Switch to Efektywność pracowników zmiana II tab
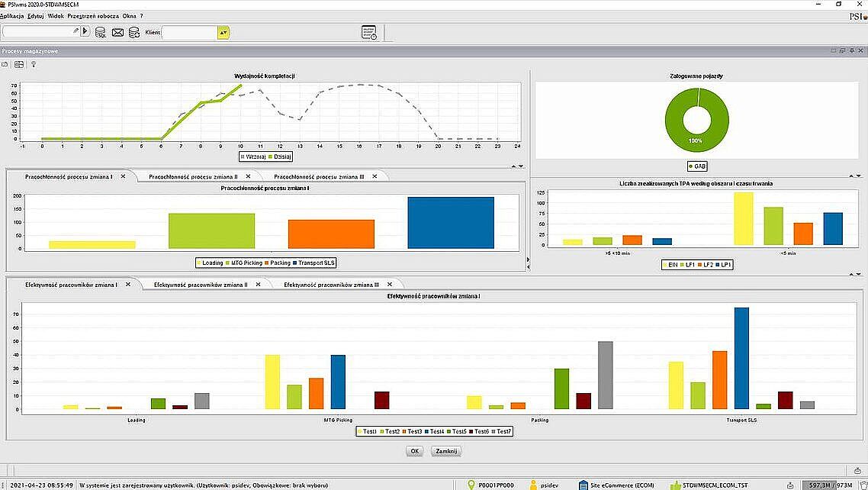 pyautogui.click(x=201, y=285)
